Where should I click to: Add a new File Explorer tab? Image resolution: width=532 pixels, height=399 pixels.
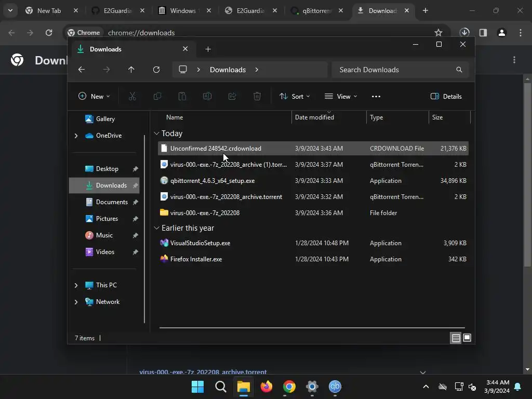tap(208, 49)
